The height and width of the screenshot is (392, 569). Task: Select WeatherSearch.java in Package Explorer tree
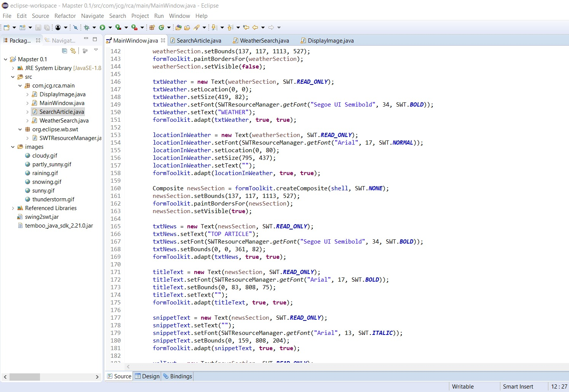[x=64, y=121]
